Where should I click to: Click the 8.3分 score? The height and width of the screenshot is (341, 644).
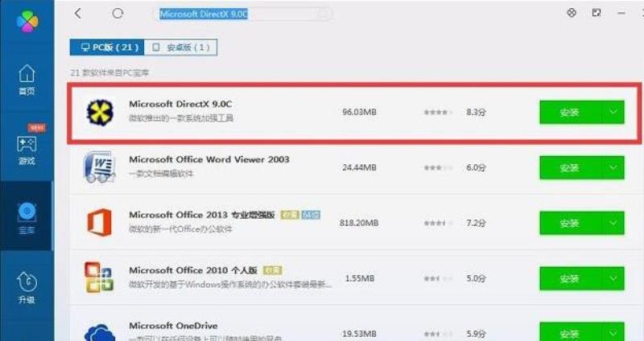point(476,112)
